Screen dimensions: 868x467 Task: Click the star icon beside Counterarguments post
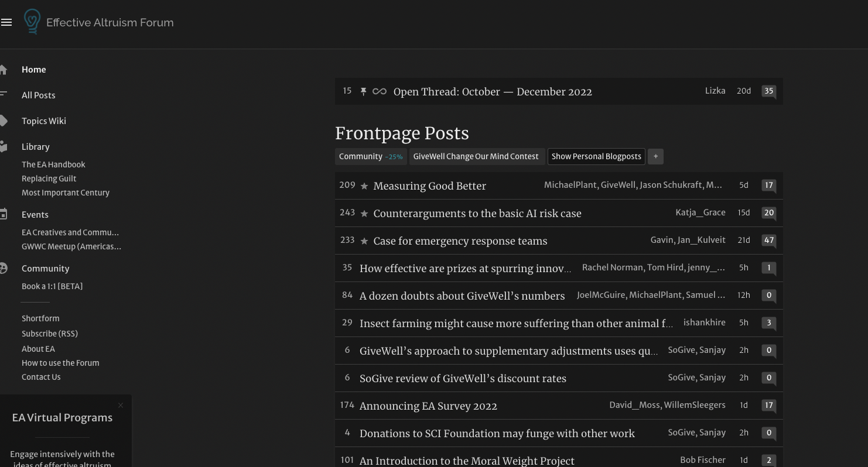click(x=364, y=214)
